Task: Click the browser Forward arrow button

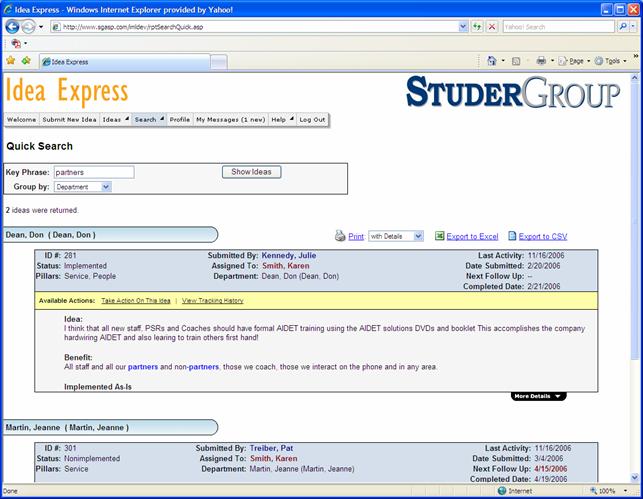Action: (28, 27)
